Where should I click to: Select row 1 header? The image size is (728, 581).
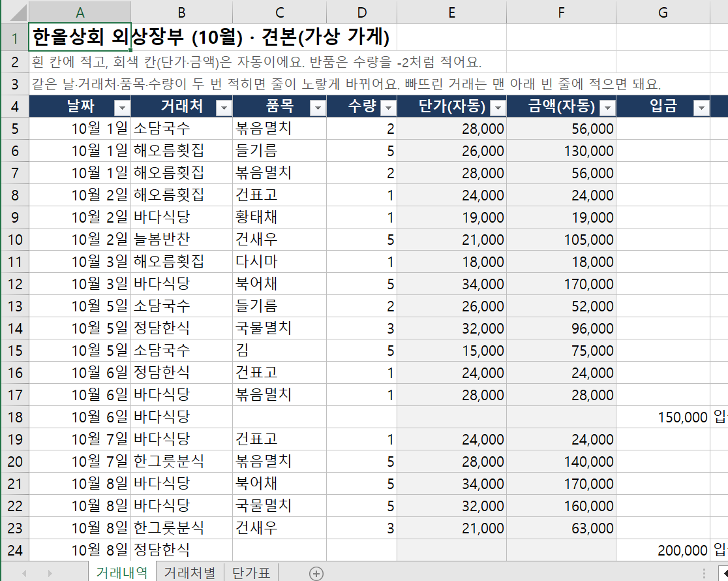[15, 37]
